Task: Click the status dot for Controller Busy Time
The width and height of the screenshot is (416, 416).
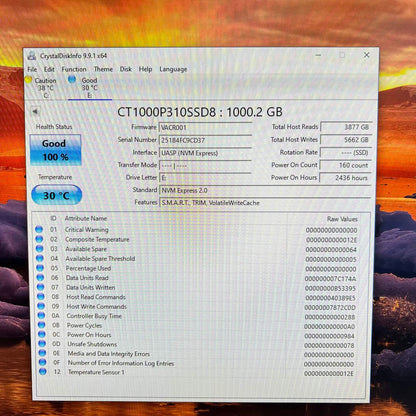Action: (41, 315)
